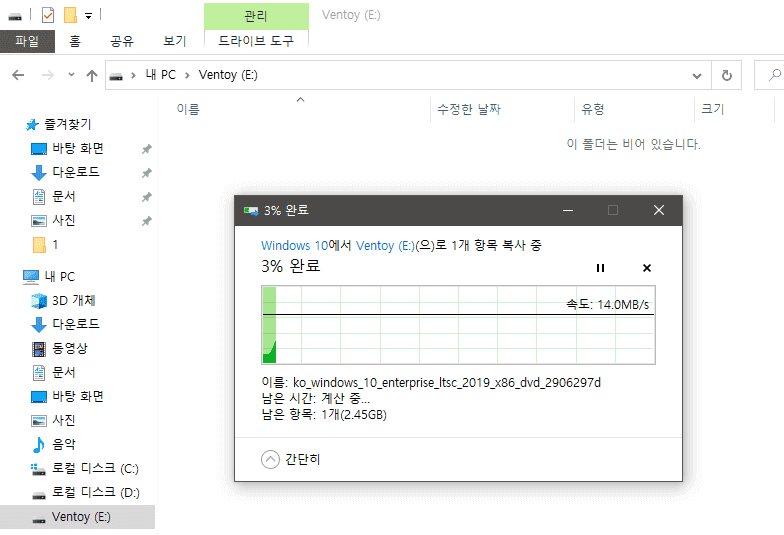Cancel the copy with the small X
Image resolution: width=784 pixels, height=535 pixels.
point(646,268)
